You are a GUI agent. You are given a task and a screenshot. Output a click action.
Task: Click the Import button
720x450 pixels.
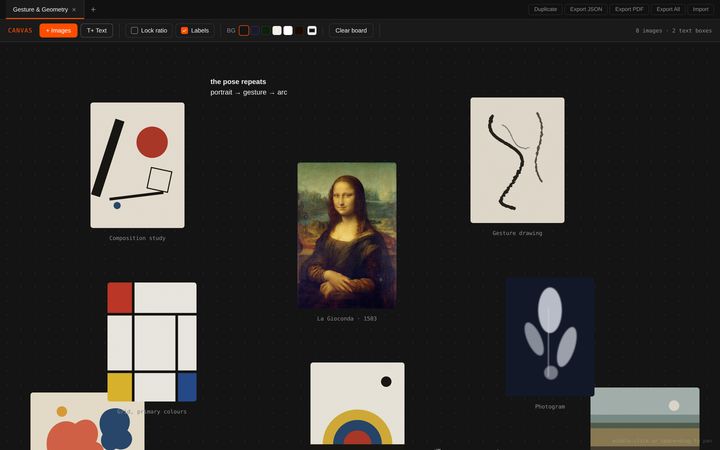[x=700, y=9]
